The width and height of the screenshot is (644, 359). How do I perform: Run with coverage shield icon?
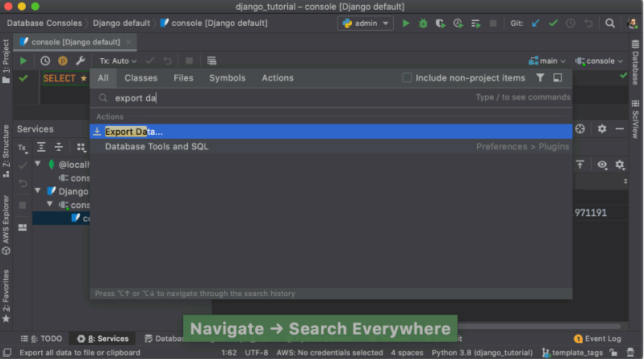441,23
